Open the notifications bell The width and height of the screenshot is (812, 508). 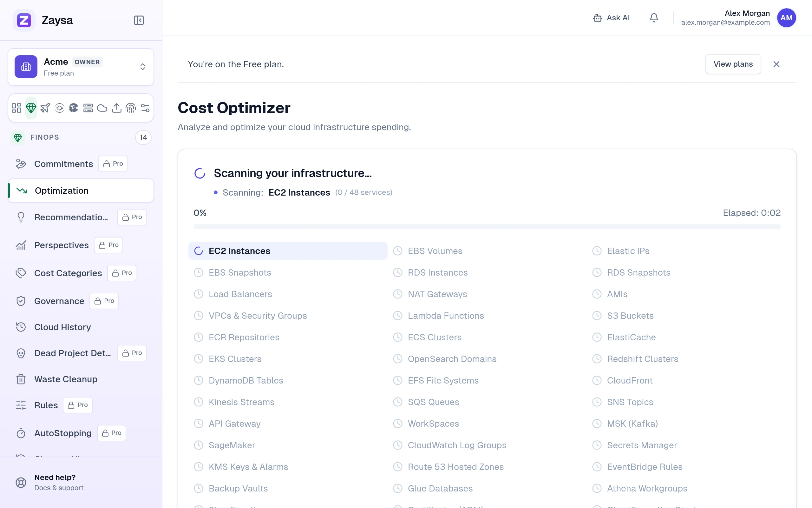click(654, 18)
